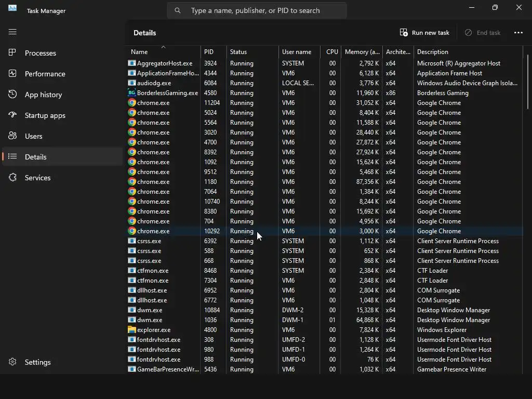Screen dimensions: 532x399
Task: Click ctfmon.exe icon for PID 8468
Action: coord(131,270)
